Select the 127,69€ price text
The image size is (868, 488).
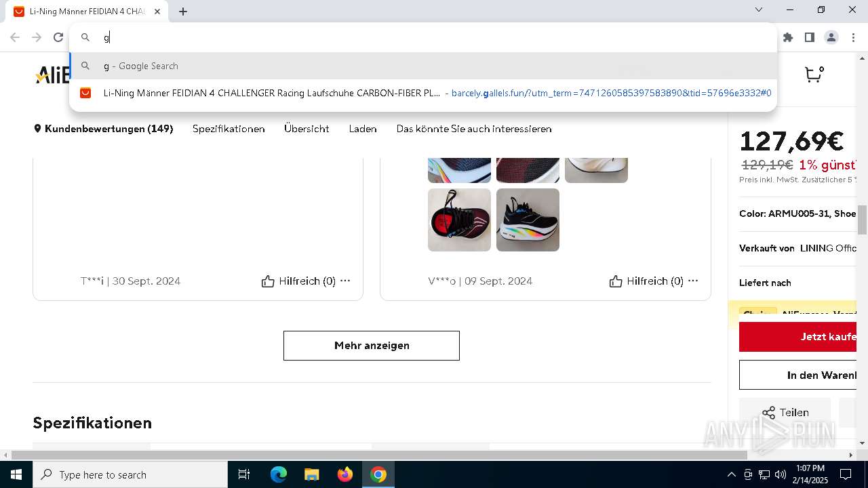click(791, 141)
